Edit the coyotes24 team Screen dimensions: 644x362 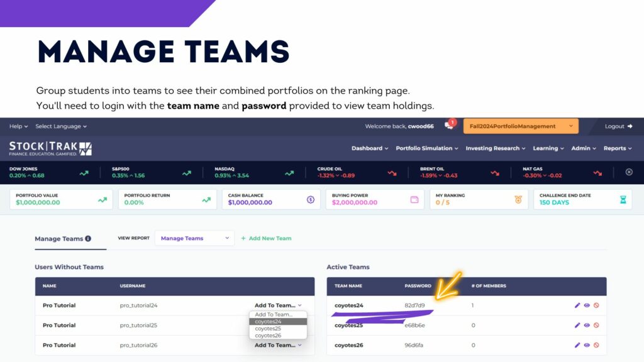(x=577, y=305)
